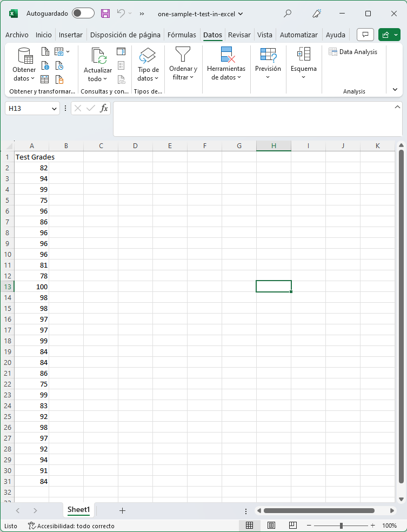Toggle the Autoguardado switch
This screenshot has height=532, width=407.
tap(83, 14)
